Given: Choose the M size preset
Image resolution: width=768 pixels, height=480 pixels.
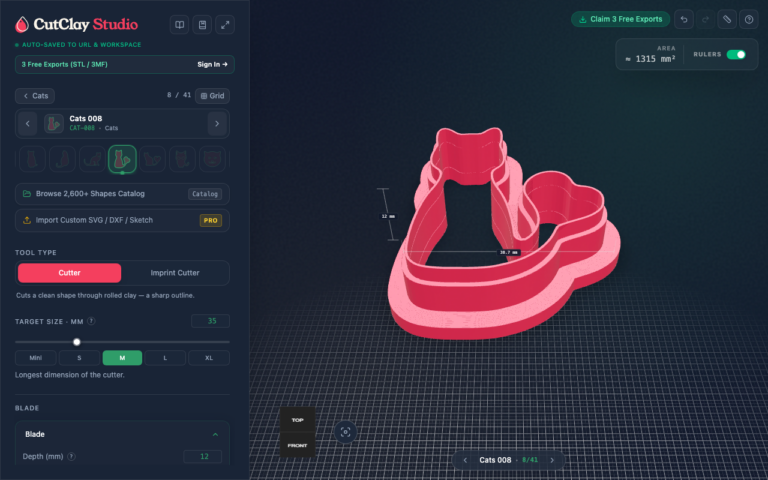Looking at the screenshot, I should (122, 358).
